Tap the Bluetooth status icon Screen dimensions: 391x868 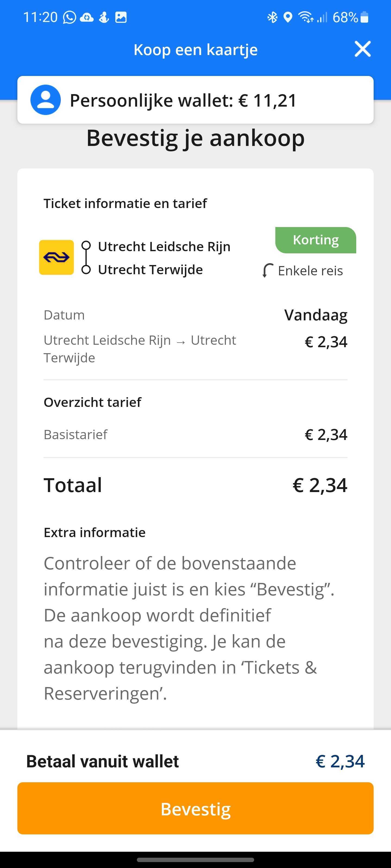point(272,17)
